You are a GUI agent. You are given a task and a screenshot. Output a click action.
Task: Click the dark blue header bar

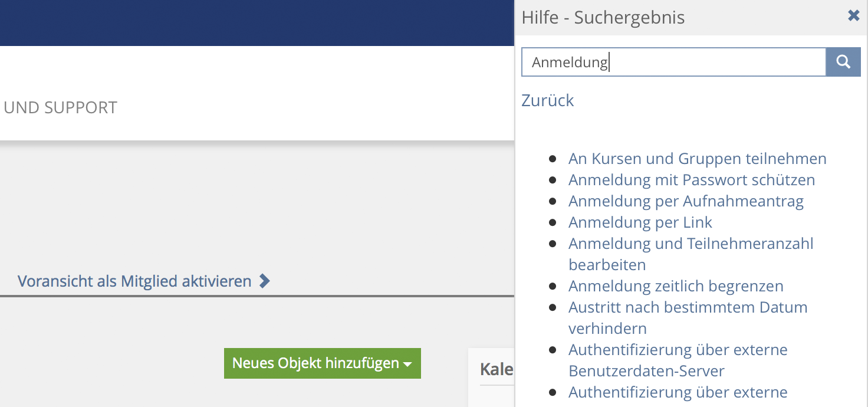pos(257,22)
